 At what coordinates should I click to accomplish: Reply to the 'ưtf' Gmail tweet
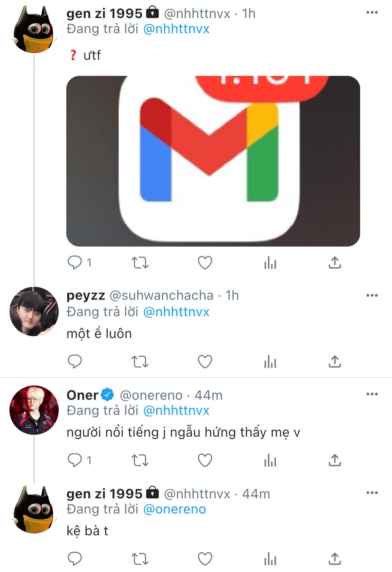[x=75, y=263]
